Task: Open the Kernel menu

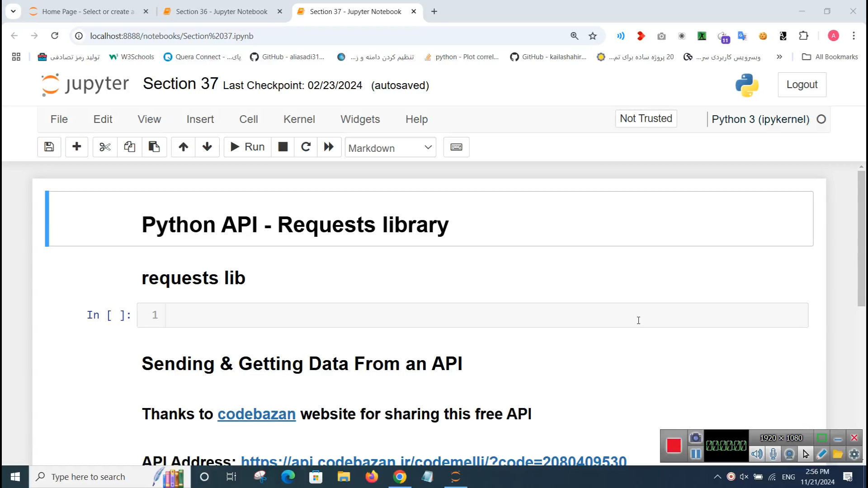Action: point(299,119)
